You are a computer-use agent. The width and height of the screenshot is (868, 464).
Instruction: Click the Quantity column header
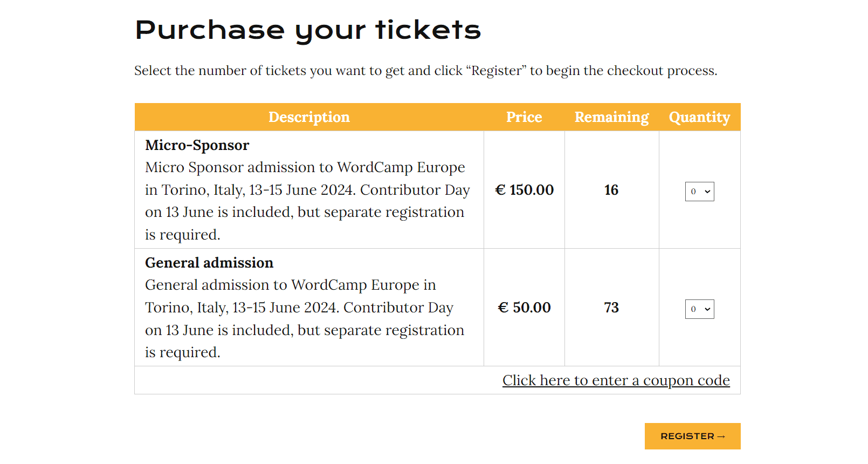699,117
